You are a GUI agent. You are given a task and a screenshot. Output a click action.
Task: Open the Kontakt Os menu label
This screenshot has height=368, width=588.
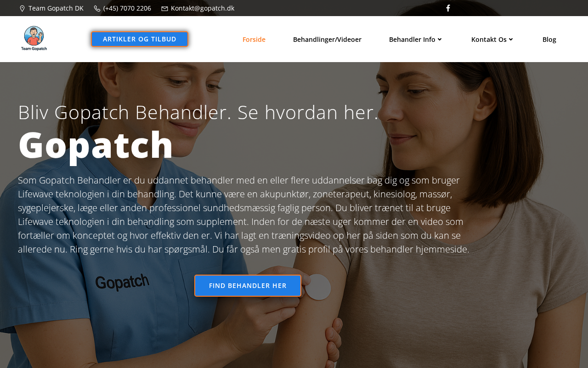489,40
